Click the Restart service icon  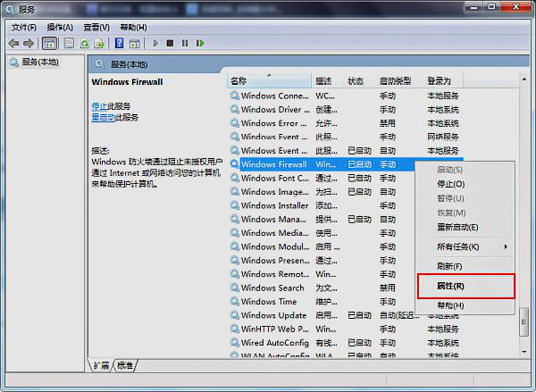coord(200,44)
